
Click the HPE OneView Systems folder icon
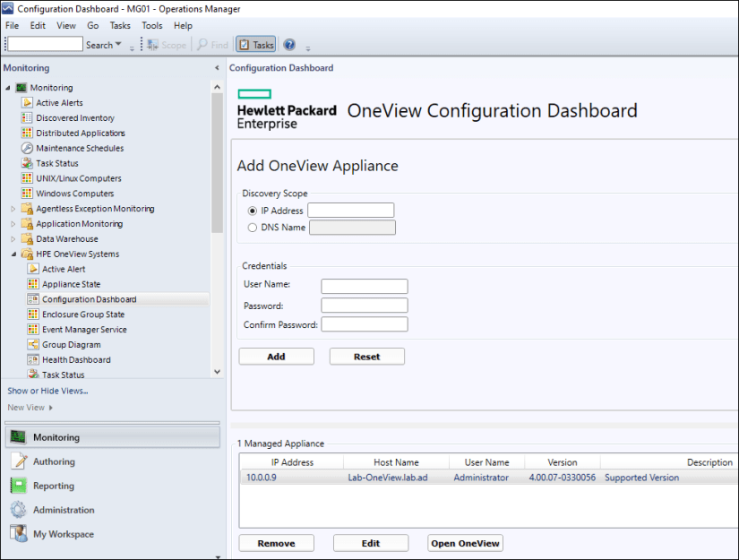pos(27,254)
